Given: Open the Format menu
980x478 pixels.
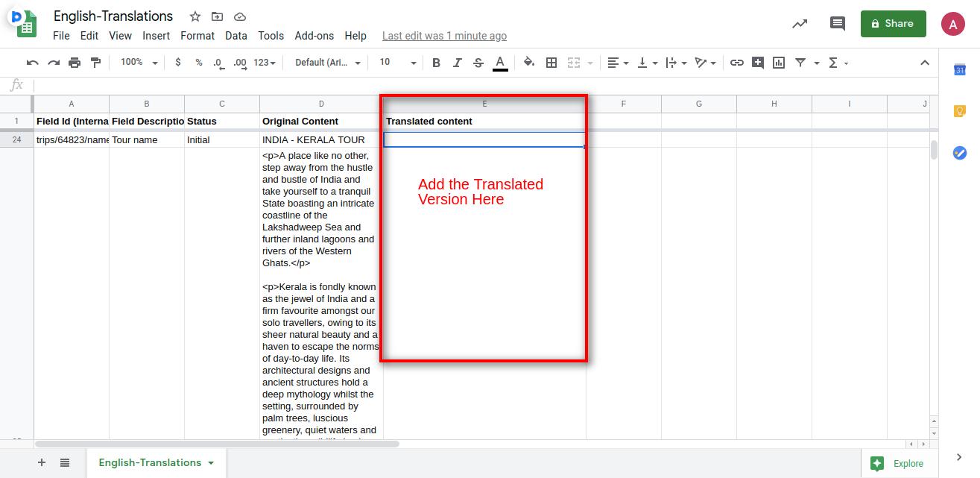Looking at the screenshot, I should click(x=197, y=36).
